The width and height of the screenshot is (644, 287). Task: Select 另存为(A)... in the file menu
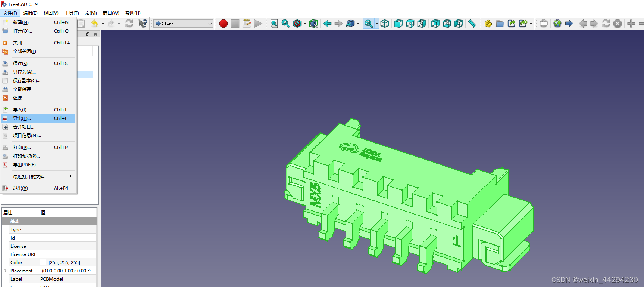point(39,72)
